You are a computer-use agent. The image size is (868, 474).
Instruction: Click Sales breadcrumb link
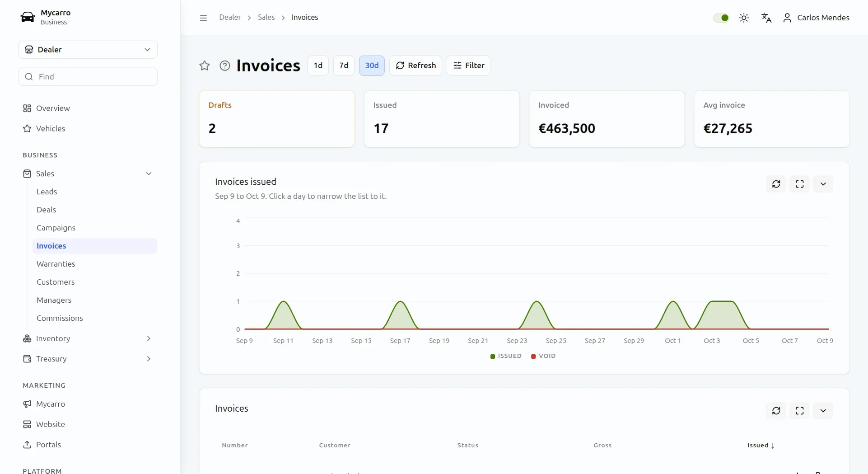coord(266,18)
